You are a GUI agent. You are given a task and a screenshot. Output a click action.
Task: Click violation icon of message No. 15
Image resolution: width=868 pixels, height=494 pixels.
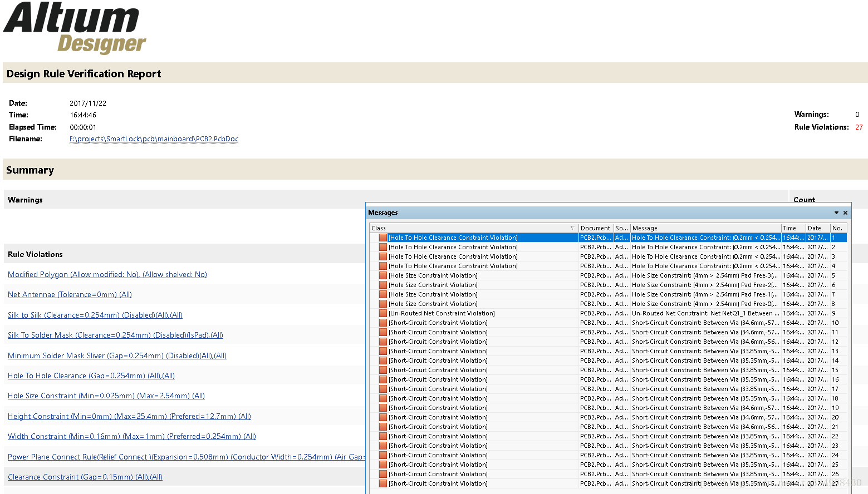[x=383, y=370]
